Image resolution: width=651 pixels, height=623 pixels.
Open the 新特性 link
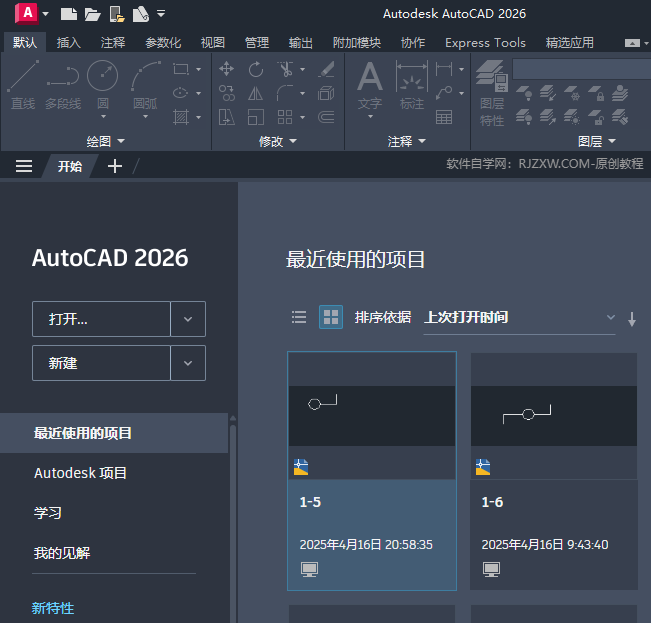[53, 608]
